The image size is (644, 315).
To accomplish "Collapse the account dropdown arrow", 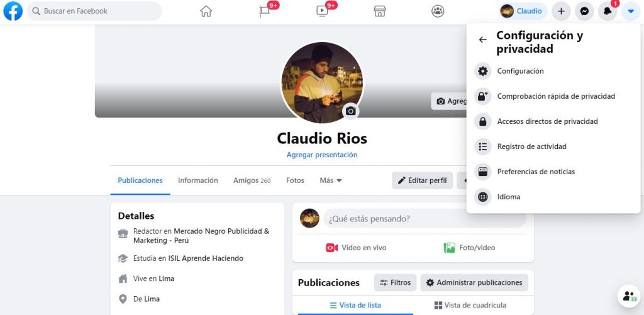I will pos(630,11).
